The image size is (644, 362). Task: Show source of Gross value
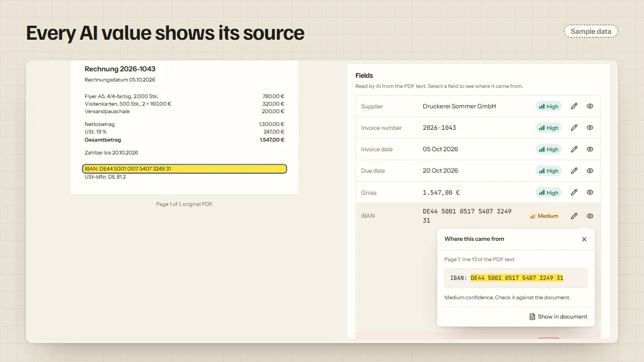[x=590, y=193]
